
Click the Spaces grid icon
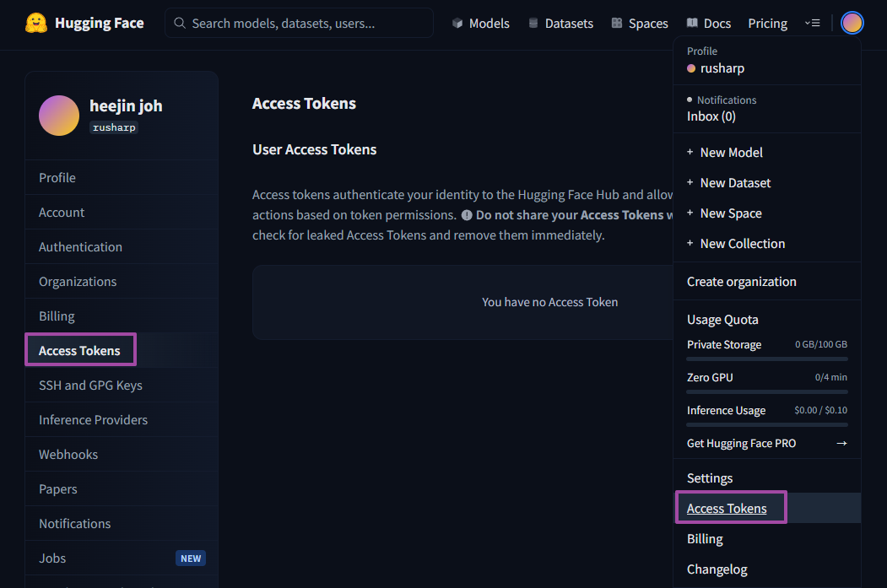(x=617, y=23)
